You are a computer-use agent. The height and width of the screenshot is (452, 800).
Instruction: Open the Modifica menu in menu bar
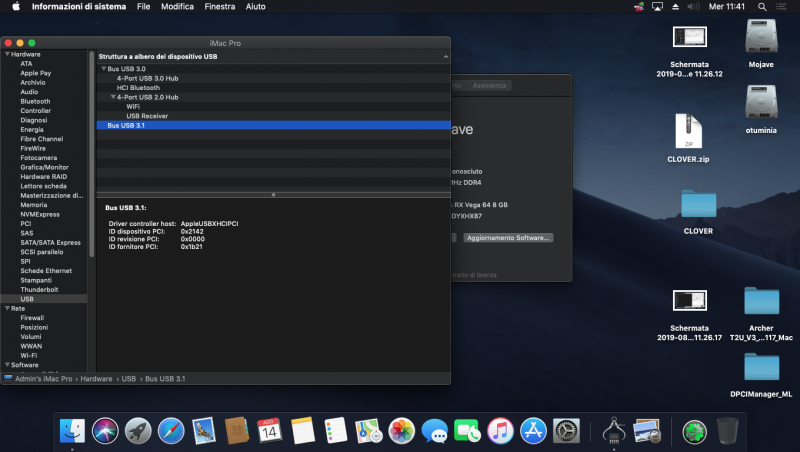[177, 6]
